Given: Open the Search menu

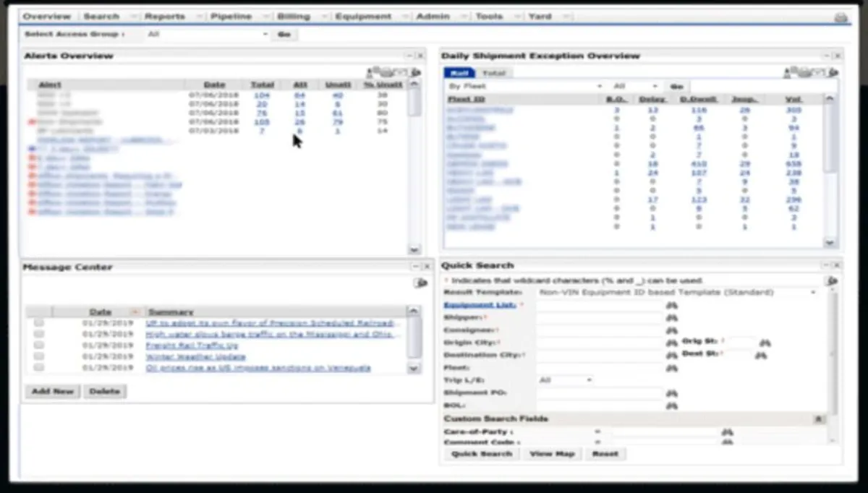Looking at the screenshot, I should point(101,17).
